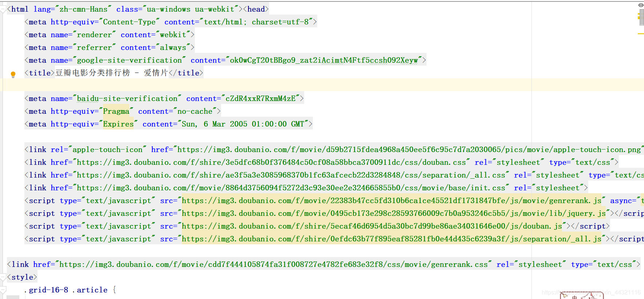Click the genrerank.js script src URL
Image resolution: width=644 pixels, height=299 pixels.
[392, 201]
